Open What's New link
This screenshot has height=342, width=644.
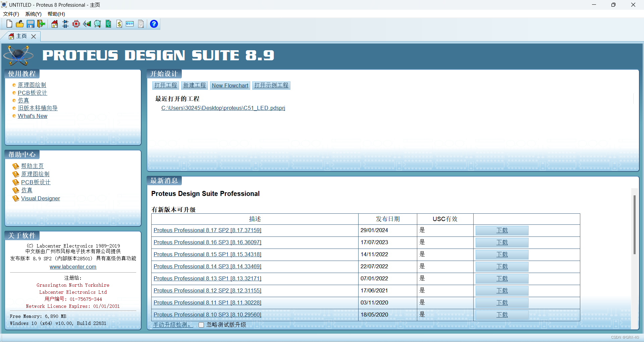pos(33,116)
